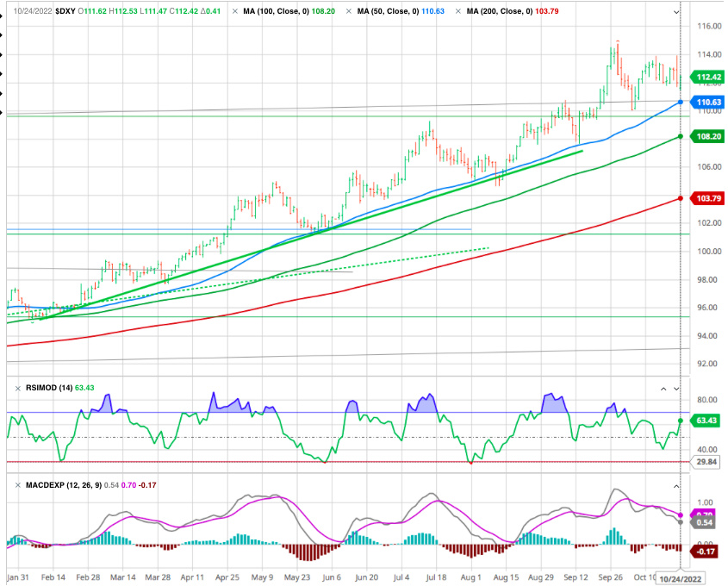Screen dimensions: 728x586
Task: Click the Jul 18 date on time axis
Action: (436, 577)
